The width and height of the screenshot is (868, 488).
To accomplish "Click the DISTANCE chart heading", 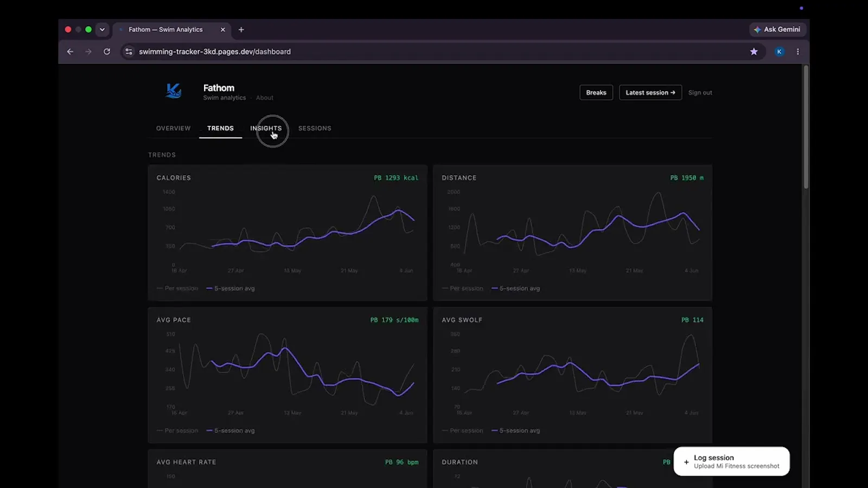I will 459,178.
